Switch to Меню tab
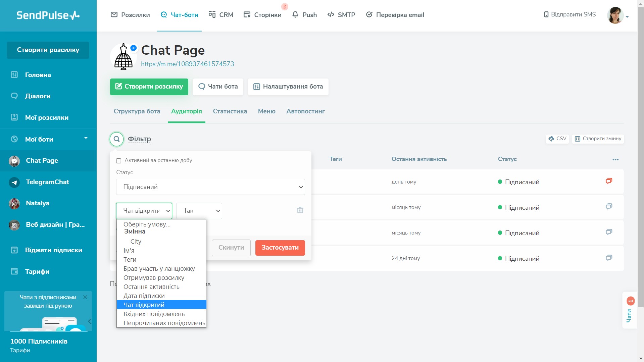The image size is (644, 362). (267, 111)
